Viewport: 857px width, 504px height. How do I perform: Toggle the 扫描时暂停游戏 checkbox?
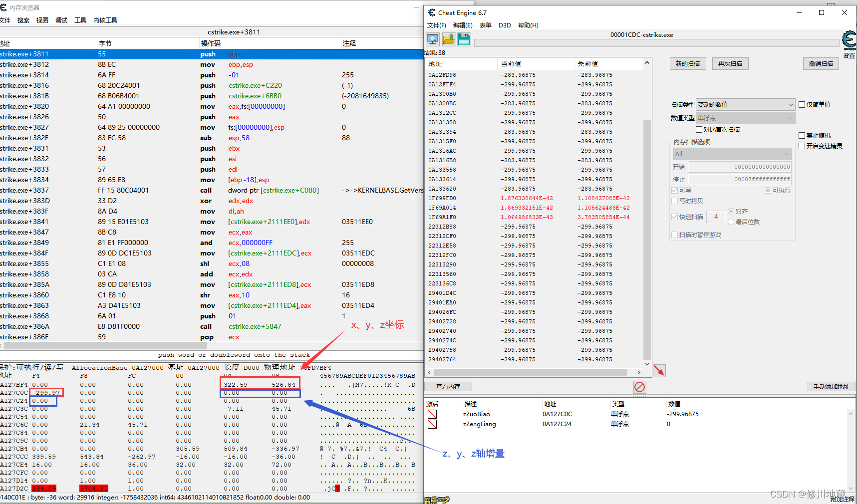[675, 235]
